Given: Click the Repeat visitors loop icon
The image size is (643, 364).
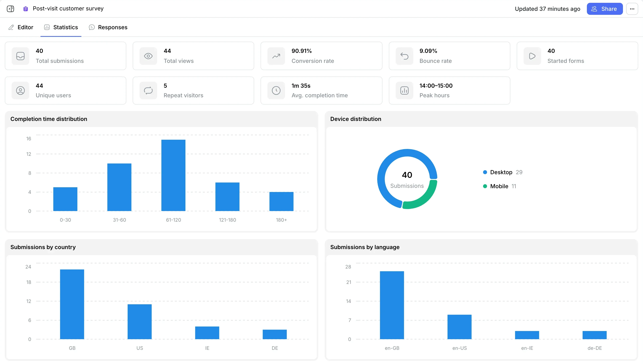Looking at the screenshot, I should (x=148, y=90).
